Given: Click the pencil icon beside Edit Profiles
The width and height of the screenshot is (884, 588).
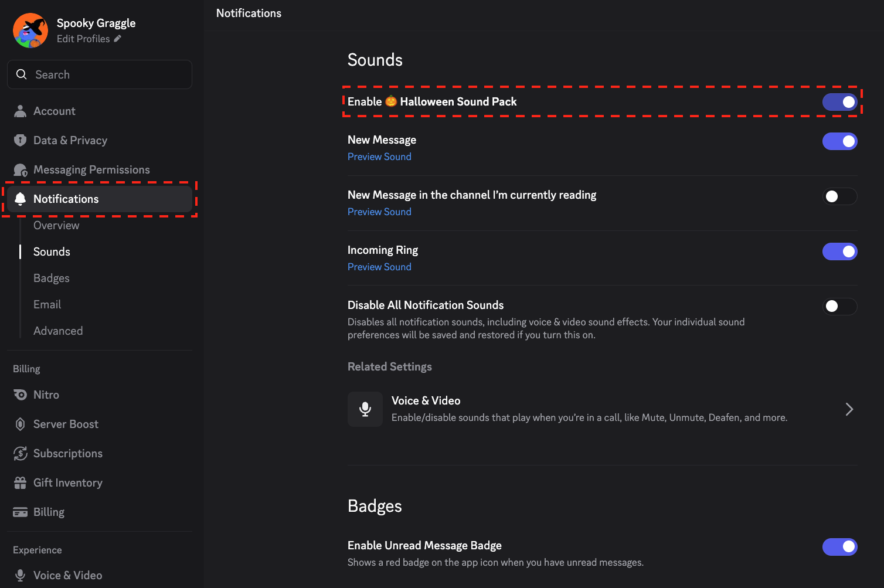Looking at the screenshot, I should 117,39.
